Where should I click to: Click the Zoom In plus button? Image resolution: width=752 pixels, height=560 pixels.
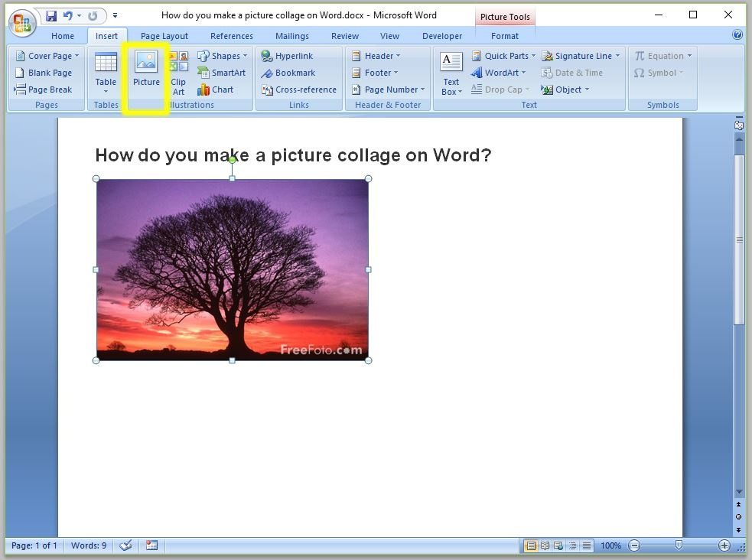pos(724,545)
